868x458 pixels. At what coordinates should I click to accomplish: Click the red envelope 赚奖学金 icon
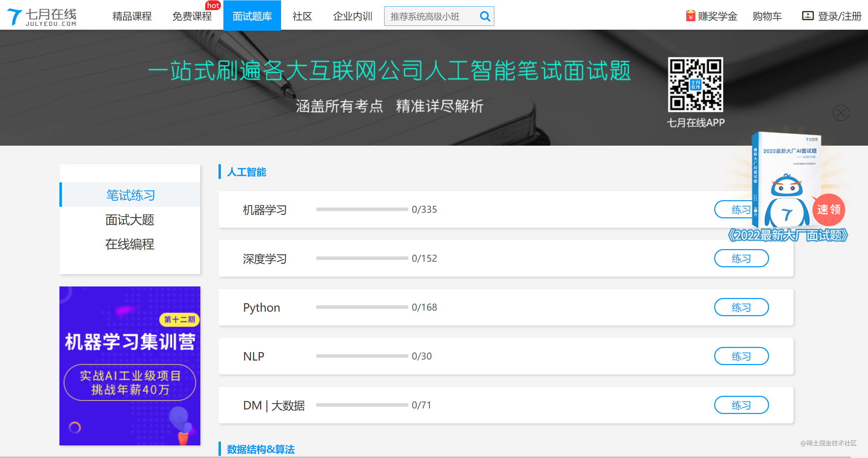(x=690, y=16)
